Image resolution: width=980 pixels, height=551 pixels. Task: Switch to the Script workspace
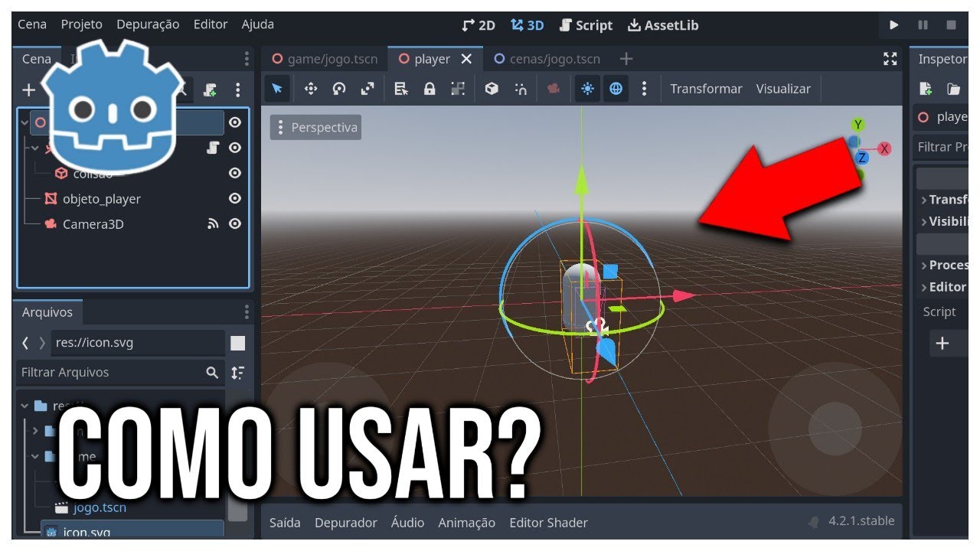(x=586, y=25)
